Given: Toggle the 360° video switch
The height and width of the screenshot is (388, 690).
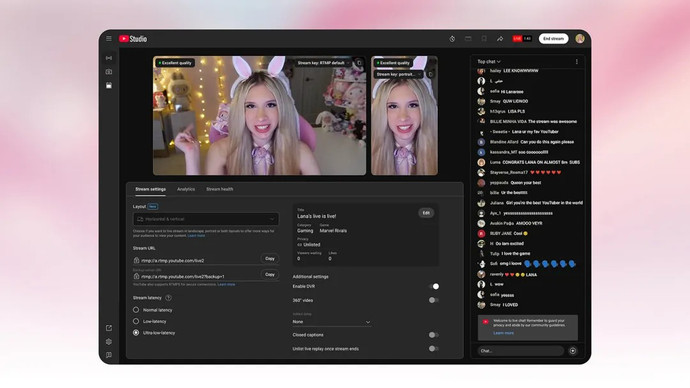Looking at the screenshot, I should point(433,300).
